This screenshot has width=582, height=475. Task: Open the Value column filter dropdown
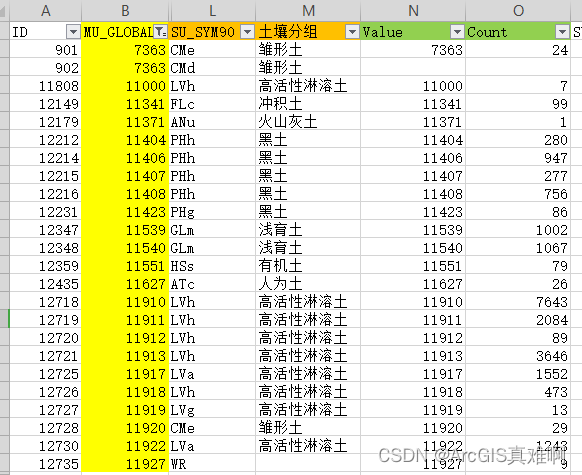pyautogui.click(x=457, y=32)
